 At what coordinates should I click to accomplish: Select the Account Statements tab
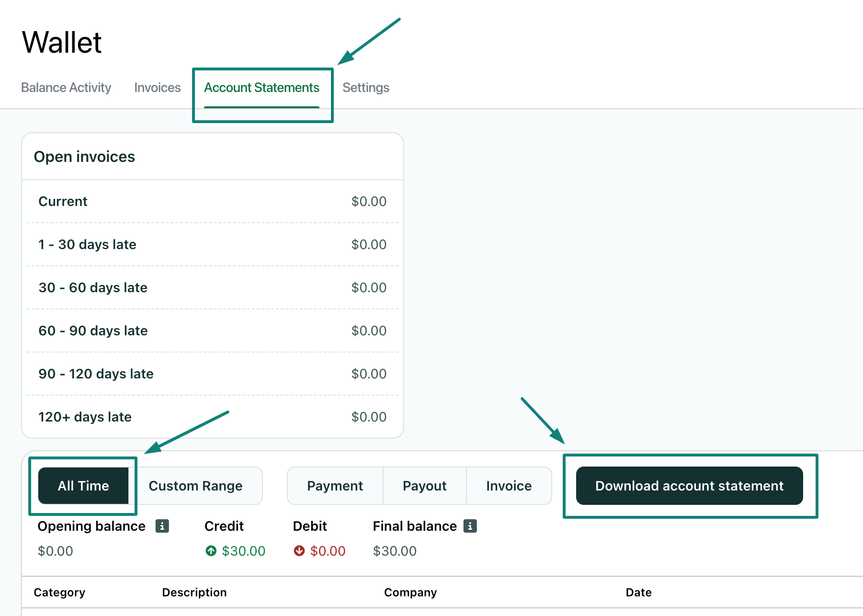tap(261, 88)
